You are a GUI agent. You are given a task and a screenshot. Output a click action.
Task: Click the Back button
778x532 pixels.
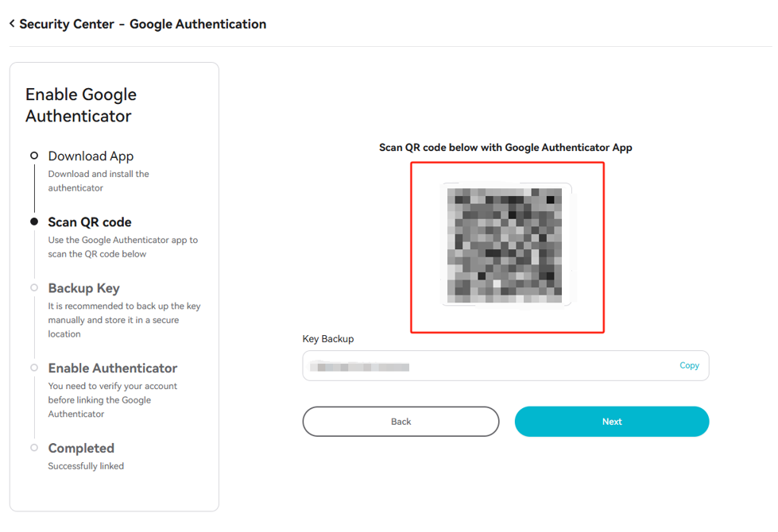pyautogui.click(x=401, y=422)
